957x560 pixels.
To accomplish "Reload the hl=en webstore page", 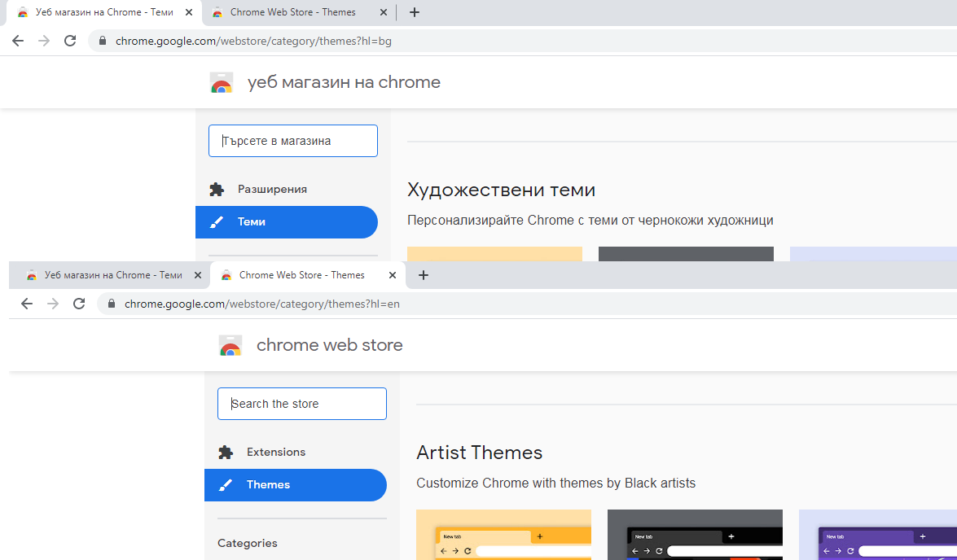I will click(79, 304).
